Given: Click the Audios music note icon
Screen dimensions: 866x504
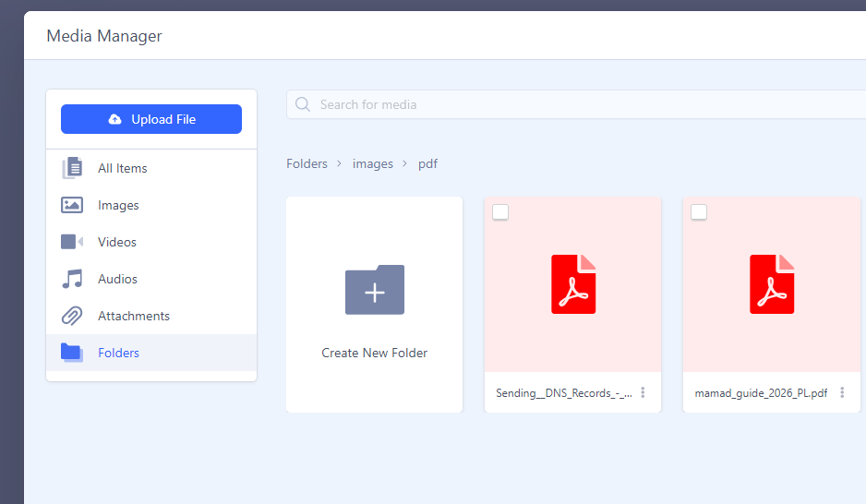Looking at the screenshot, I should [72, 279].
